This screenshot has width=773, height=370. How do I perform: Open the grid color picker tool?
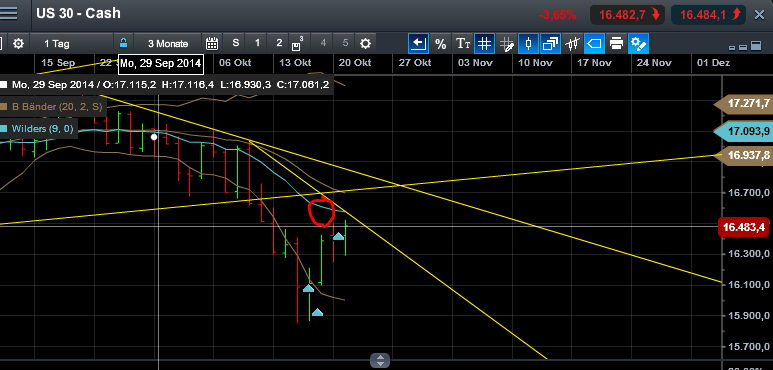[x=506, y=44]
